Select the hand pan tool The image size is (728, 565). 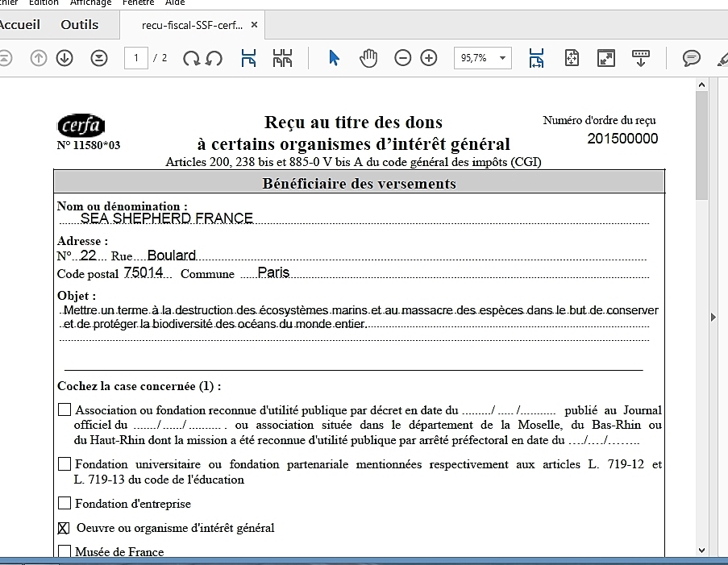(368, 58)
